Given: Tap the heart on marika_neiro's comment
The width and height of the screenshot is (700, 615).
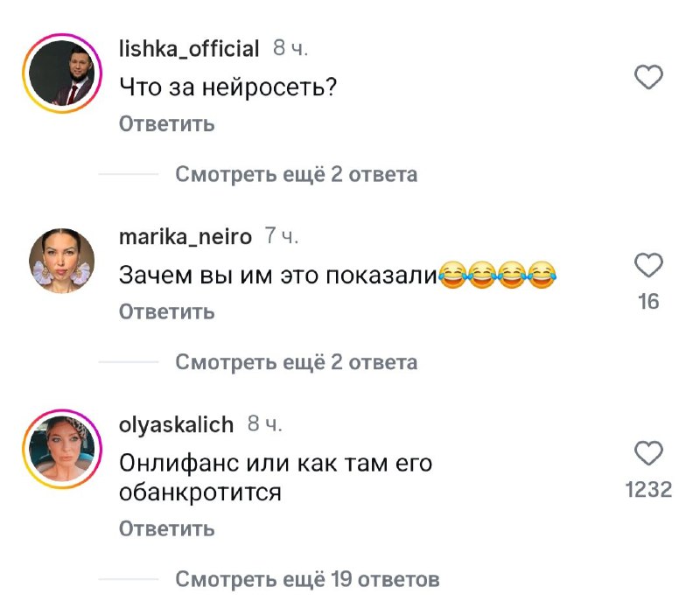Looking at the screenshot, I should 647,265.
